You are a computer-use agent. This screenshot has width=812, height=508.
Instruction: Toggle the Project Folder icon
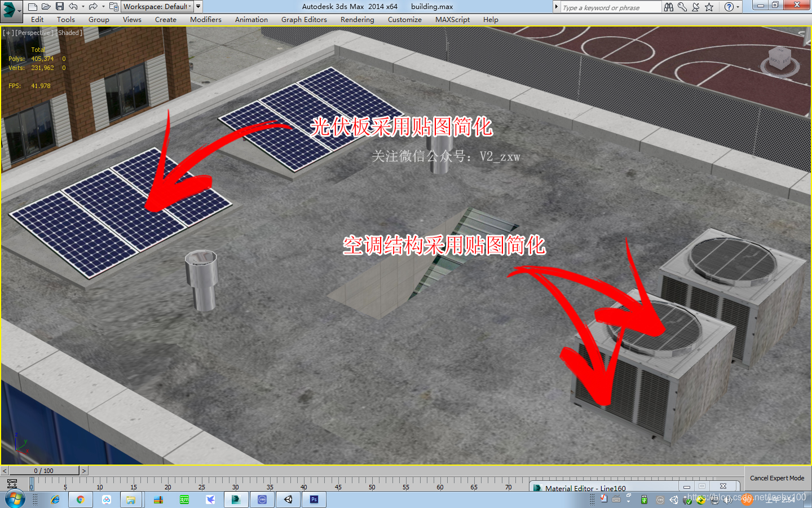tap(112, 6)
